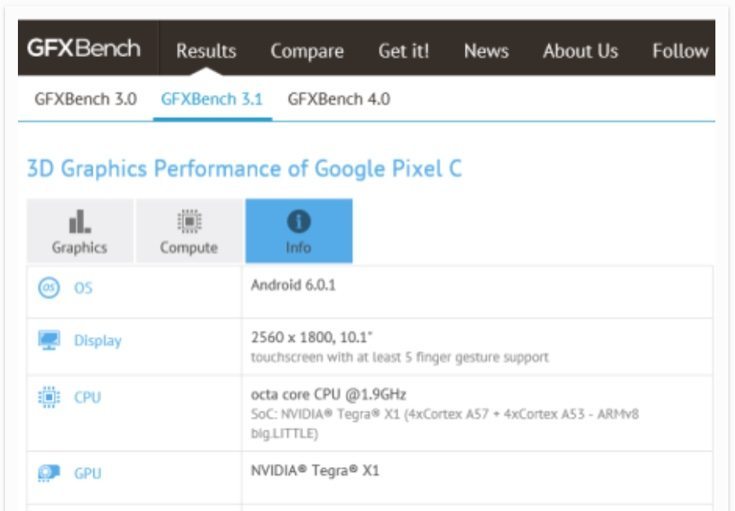Open the News section
The width and height of the screenshot is (735, 511).
486,51
